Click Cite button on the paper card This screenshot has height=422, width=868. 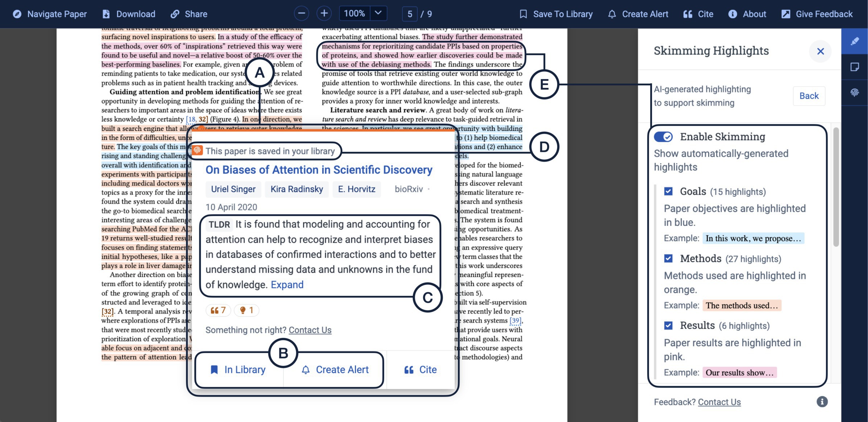click(420, 370)
